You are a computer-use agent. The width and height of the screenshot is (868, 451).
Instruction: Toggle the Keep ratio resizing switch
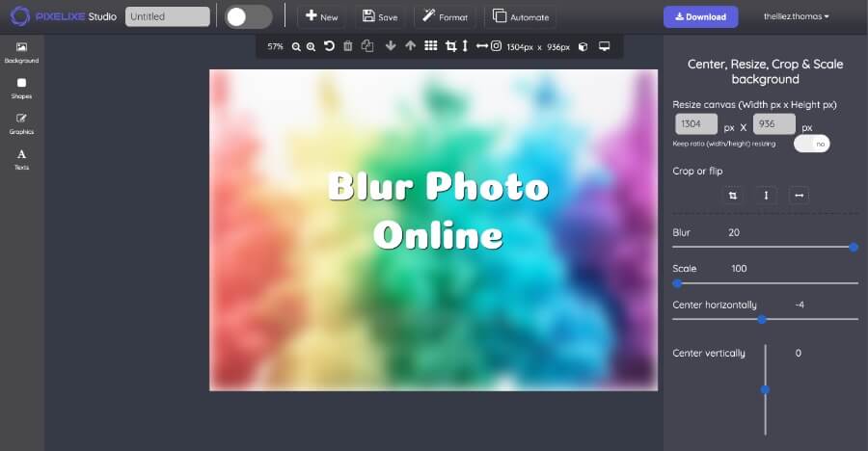811,144
